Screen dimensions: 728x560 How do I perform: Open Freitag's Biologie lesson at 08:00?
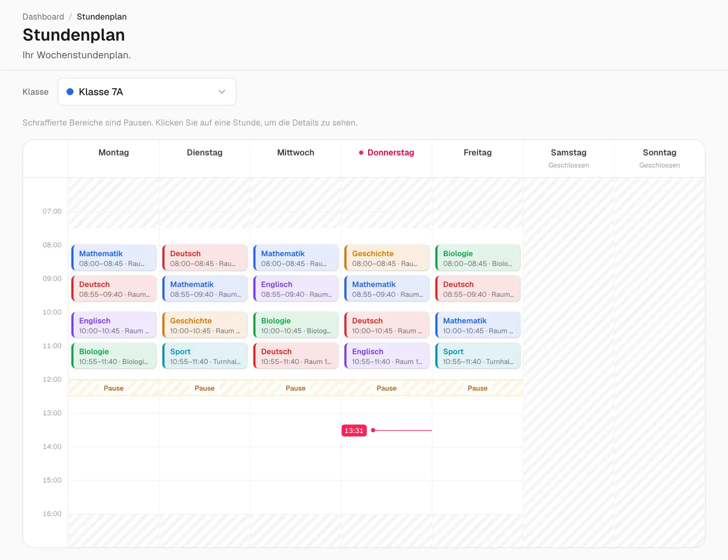478,258
